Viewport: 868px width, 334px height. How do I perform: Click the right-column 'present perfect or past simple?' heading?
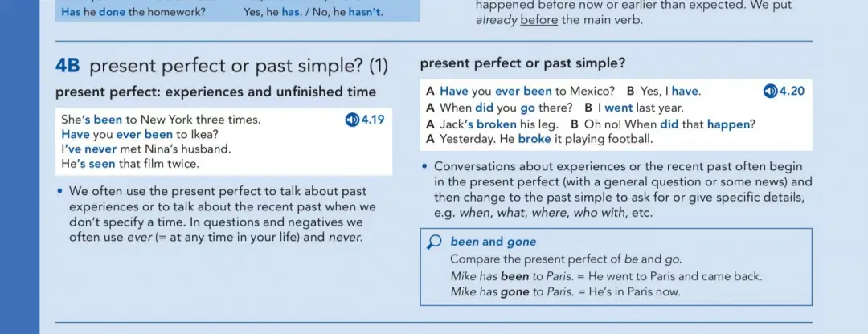tap(522, 63)
